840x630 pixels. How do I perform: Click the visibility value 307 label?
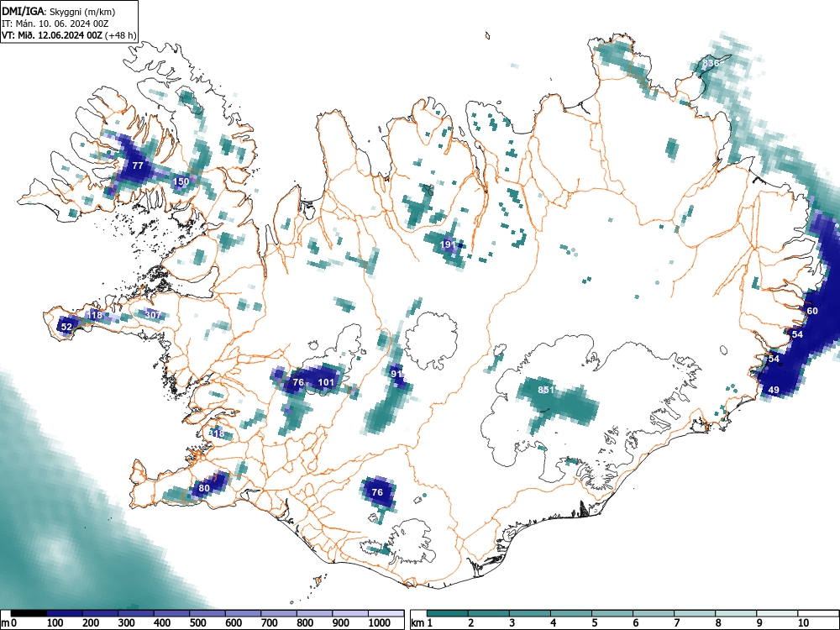pyautogui.click(x=153, y=314)
